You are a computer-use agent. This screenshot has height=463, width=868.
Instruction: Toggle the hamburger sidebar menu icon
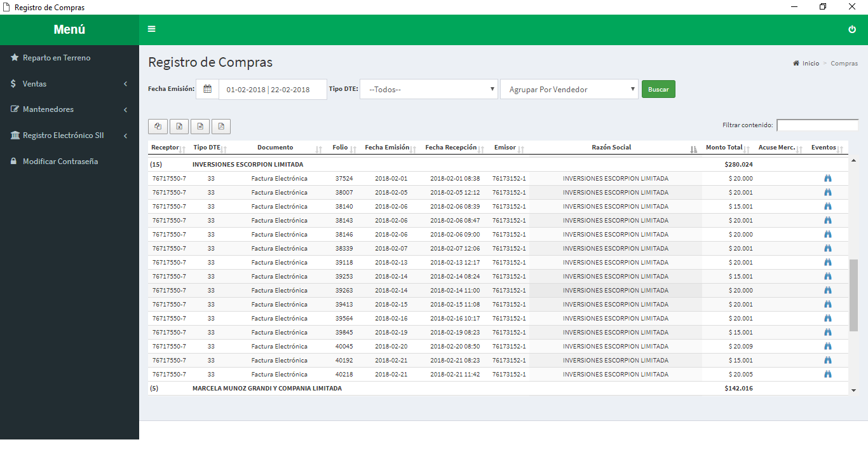pyautogui.click(x=151, y=29)
